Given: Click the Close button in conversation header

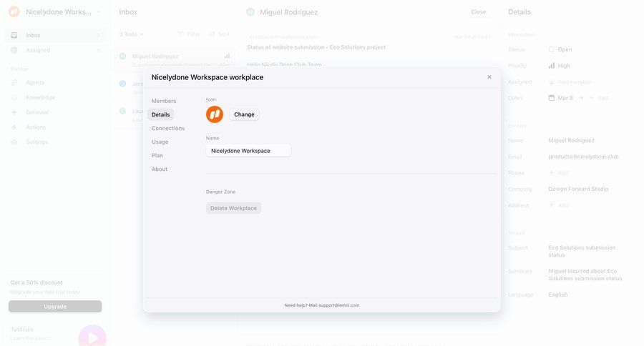Looking at the screenshot, I should tap(478, 12).
